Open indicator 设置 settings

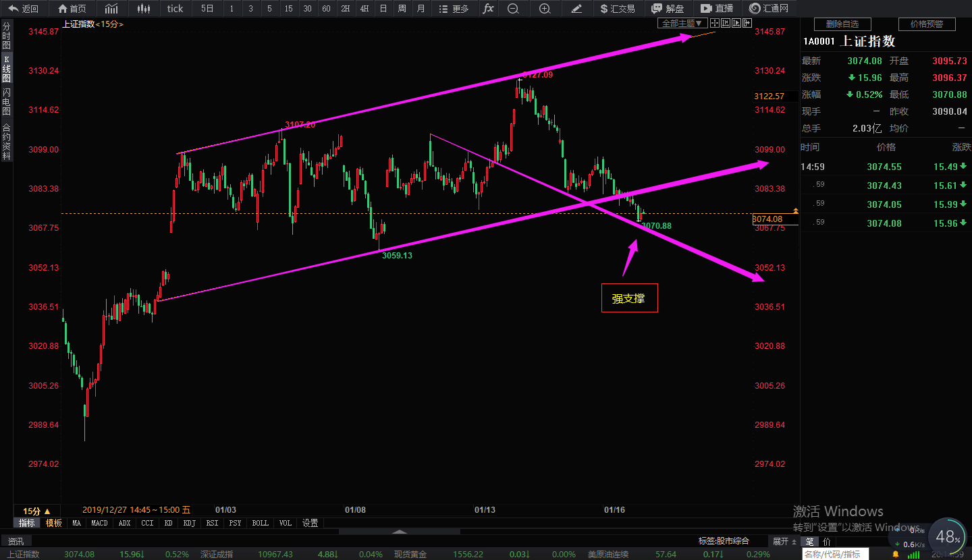[310, 523]
